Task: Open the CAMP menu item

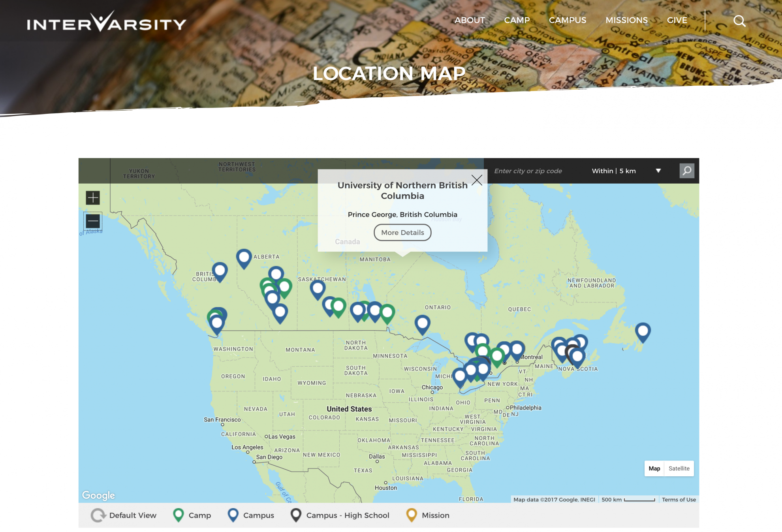Action: [x=517, y=20]
